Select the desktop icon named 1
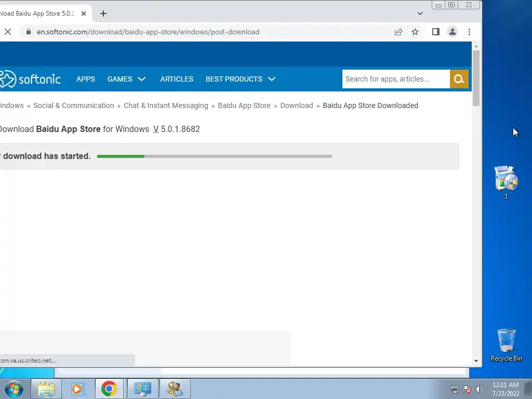 (x=506, y=182)
